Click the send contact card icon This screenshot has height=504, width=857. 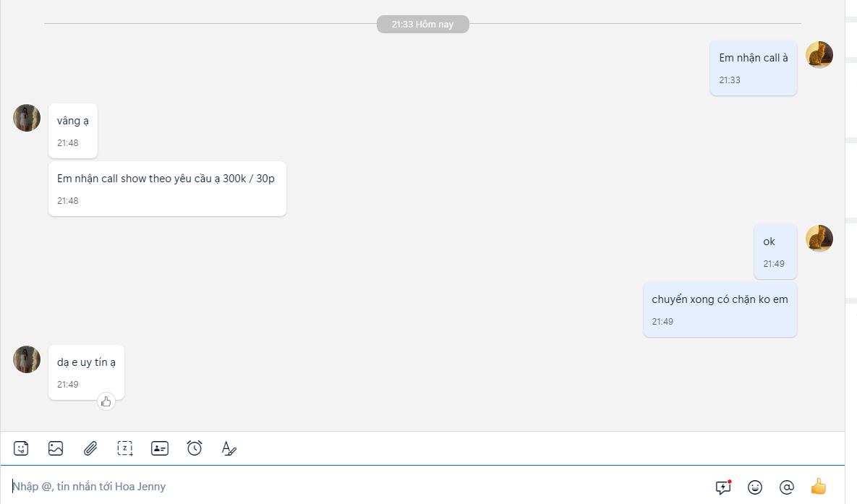[160, 448]
